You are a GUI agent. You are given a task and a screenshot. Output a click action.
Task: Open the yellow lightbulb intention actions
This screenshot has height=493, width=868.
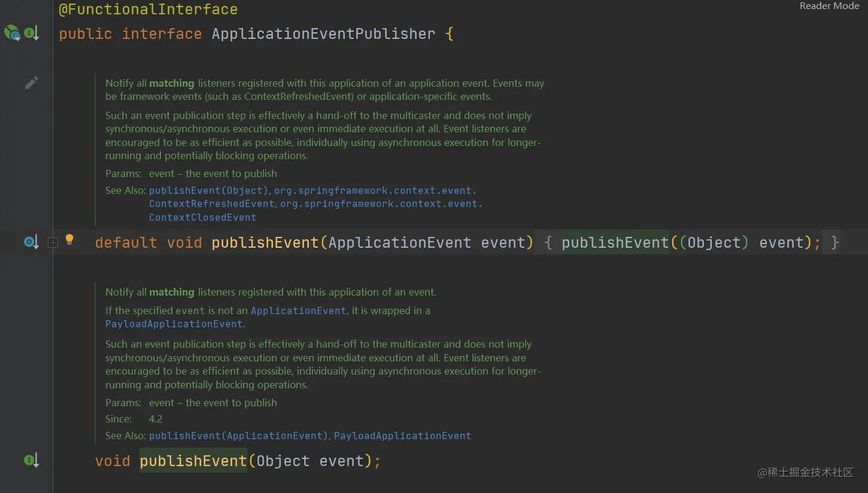69,241
